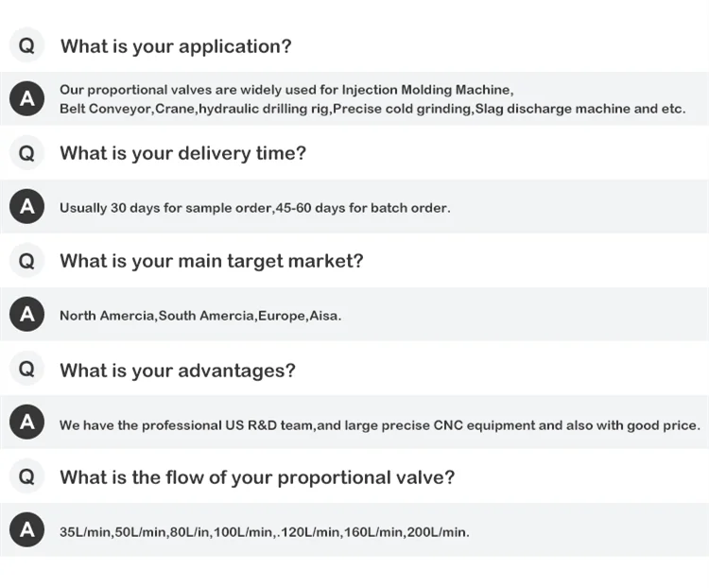Select the "What is your delivery time?" question
Viewport: 709px width, 588px height.
tap(182, 153)
